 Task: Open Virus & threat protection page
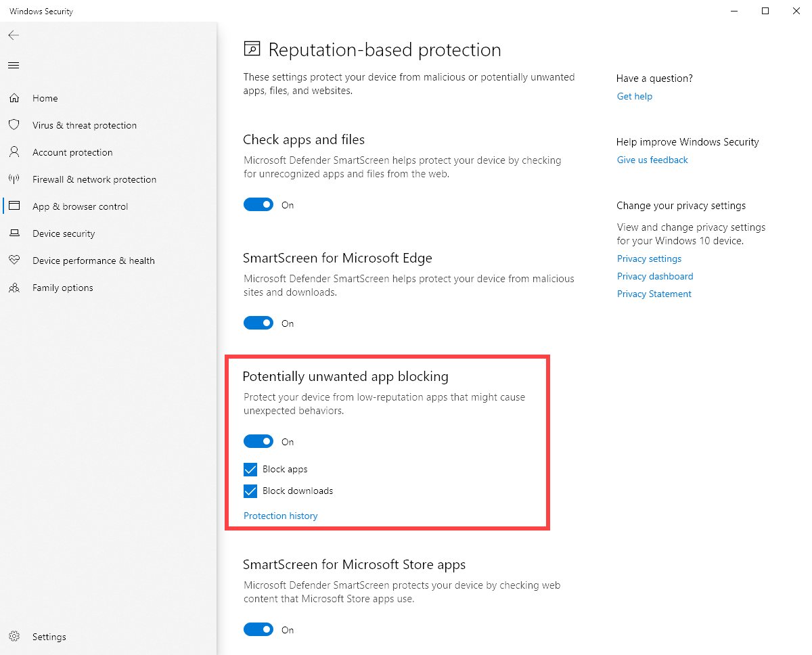coord(85,125)
